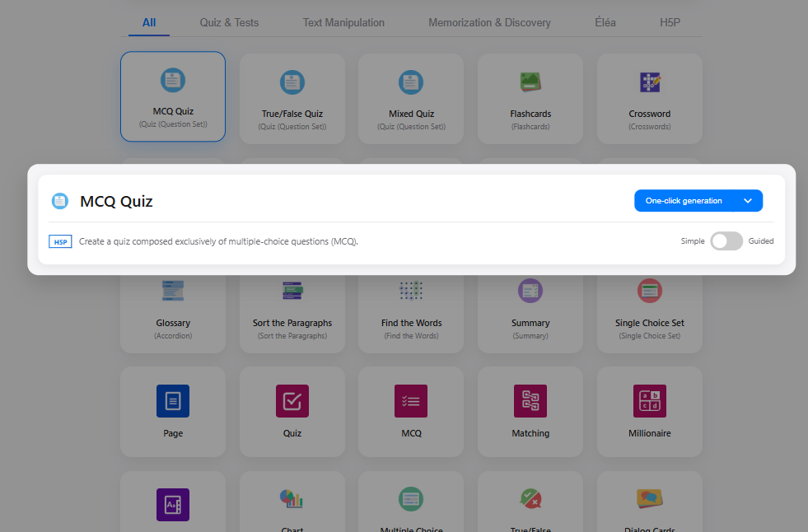Select the Quiz checkmark icon

click(x=292, y=401)
